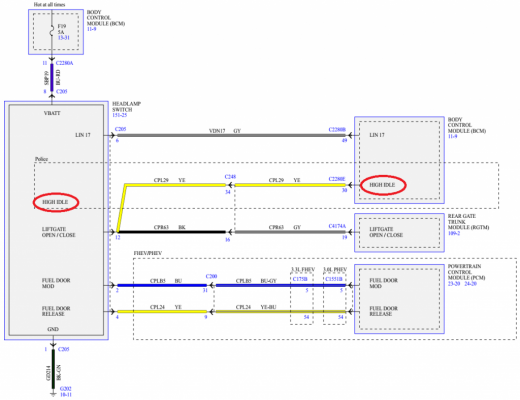The width and height of the screenshot is (520, 400).
Task: Open the 24-20 PCM page link
Action: (x=471, y=284)
